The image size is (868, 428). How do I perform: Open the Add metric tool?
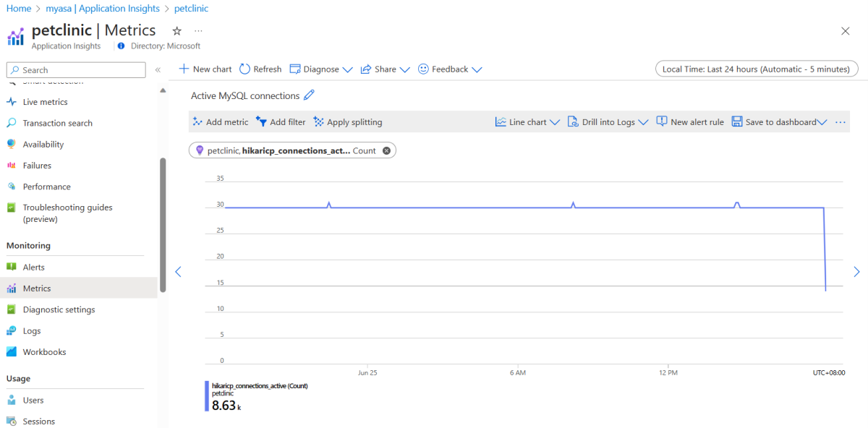221,122
